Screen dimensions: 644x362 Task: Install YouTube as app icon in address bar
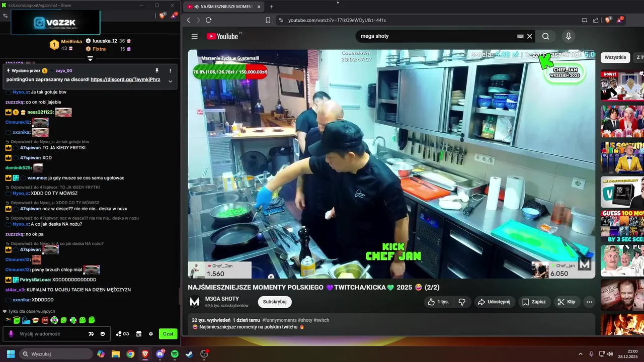584,20
